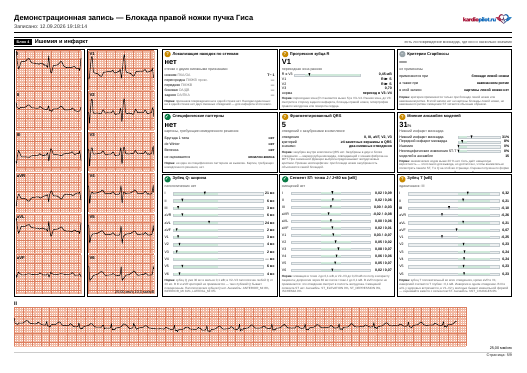Viewport: 527px width, 373px height.
Task: Click the Q width gauge for lead I
Action: [x=218, y=194]
